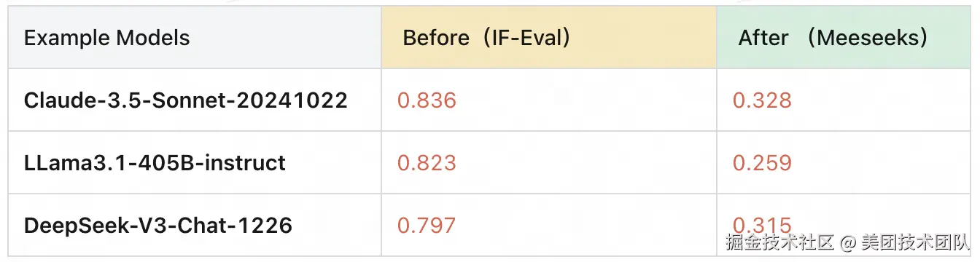Image resolution: width=980 pixels, height=262 pixels.
Task: Click LLama's IF-Eval score 0.823
Action: pyautogui.click(x=427, y=163)
